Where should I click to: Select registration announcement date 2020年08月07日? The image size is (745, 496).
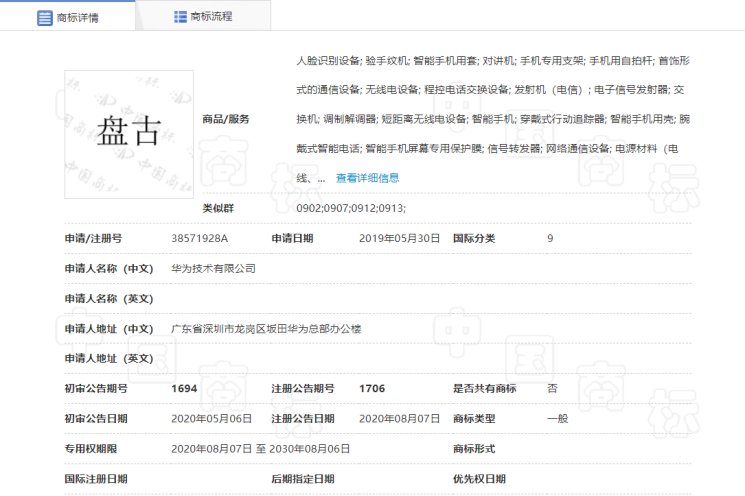[x=399, y=419]
